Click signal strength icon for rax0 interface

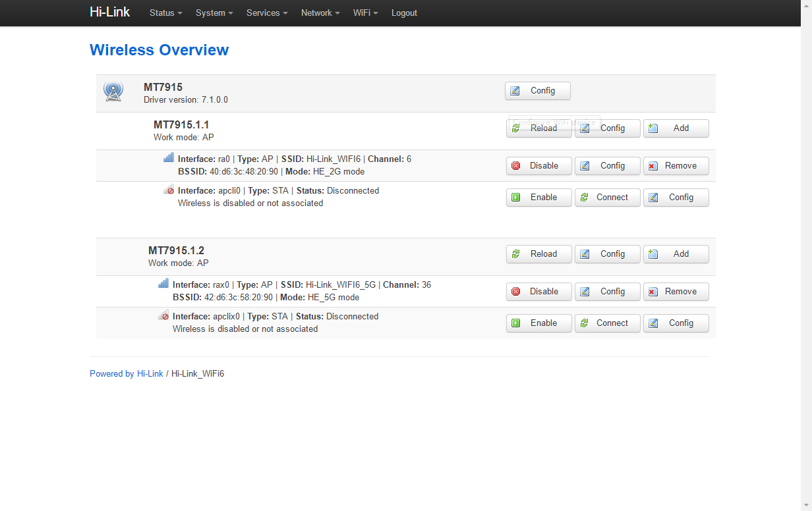[163, 284]
